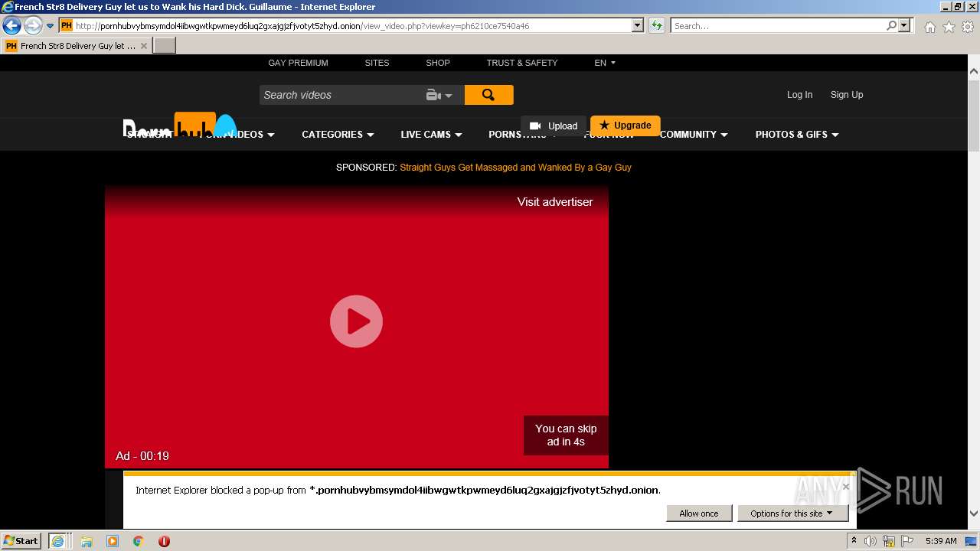Open the video camera search-type dropdown
This screenshot has height=551, width=980.
coord(439,95)
